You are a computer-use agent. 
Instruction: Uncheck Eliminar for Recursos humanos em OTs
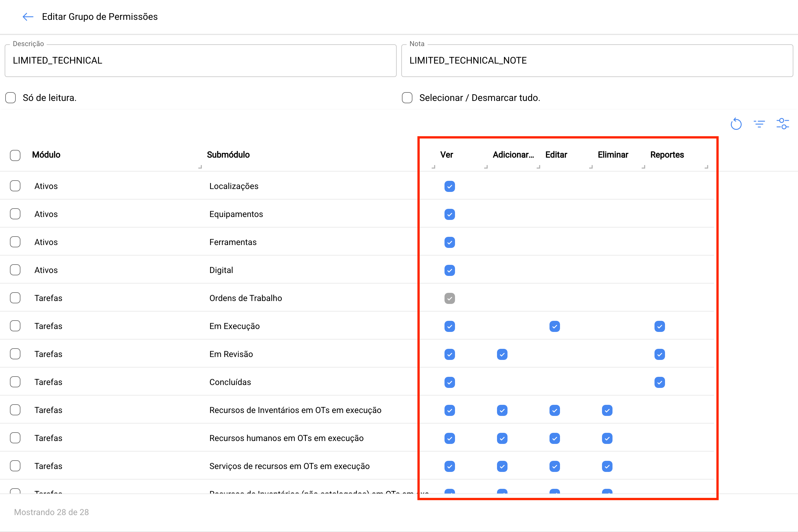click(x=607, y=438)
